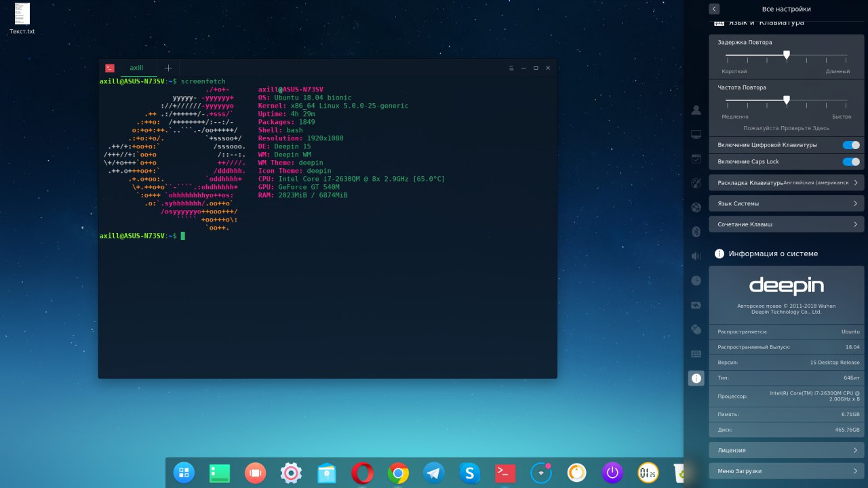The height and width of the screenshot is (488, 868).
Task: Toggle Включение Цифровой Клавиатуры switch
Action: 851,145
